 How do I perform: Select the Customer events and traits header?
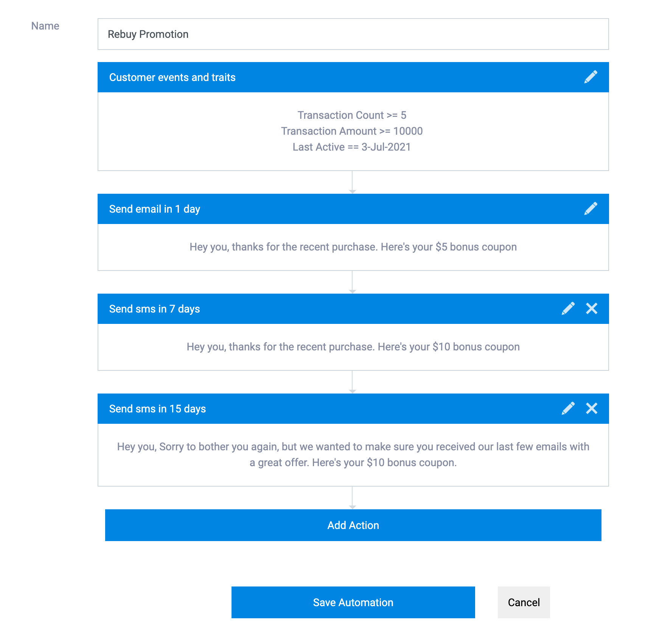[x=353, y=77]
